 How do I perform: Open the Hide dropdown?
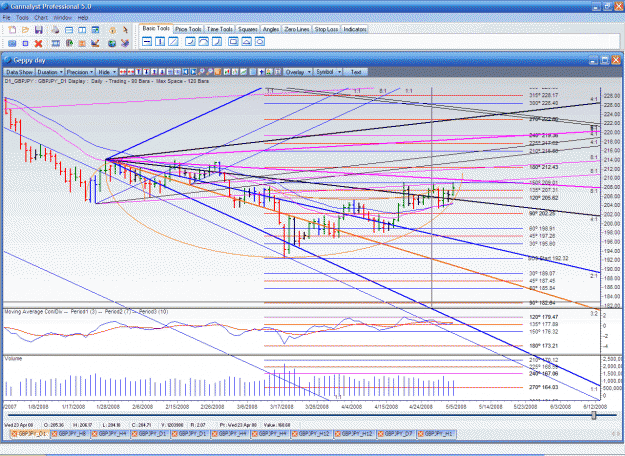[x=107, y=72]
